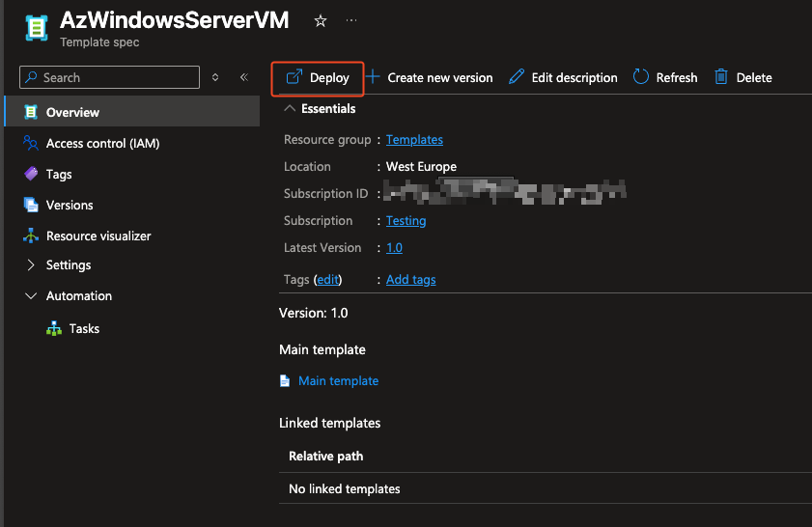Click the Resource visualizer icon
812x527 pixels.
(31, 236)
